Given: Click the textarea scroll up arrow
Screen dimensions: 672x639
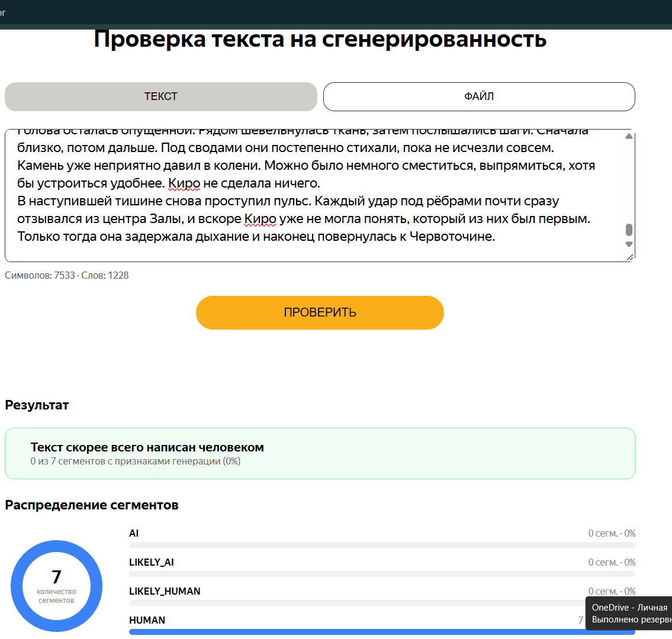Looking at the screenshot, I should 629,136.
